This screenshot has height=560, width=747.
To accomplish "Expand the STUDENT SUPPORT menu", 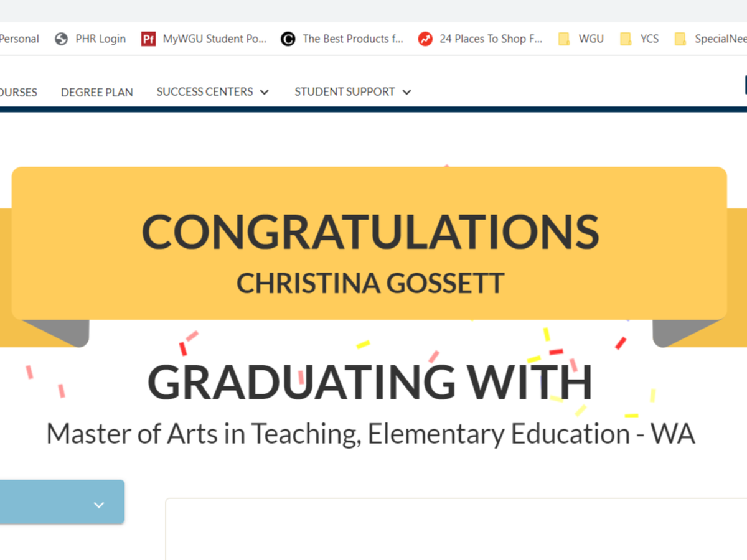I will (x=352, y=92).
